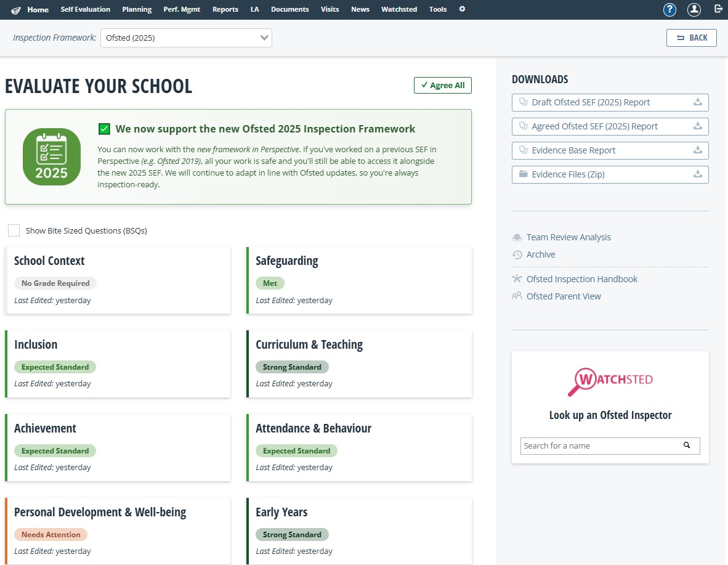Click Strong Standard badge under Curriculum & Teaching
The height and width of the screenshot is (565, 728).
(292, 367)
